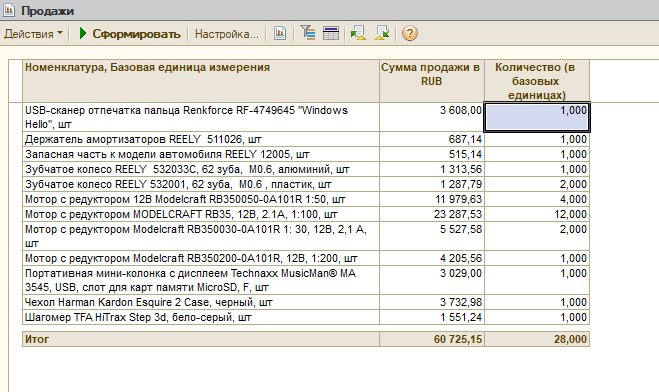
Task: Click the table settings icon
Action: click(331, 33)
